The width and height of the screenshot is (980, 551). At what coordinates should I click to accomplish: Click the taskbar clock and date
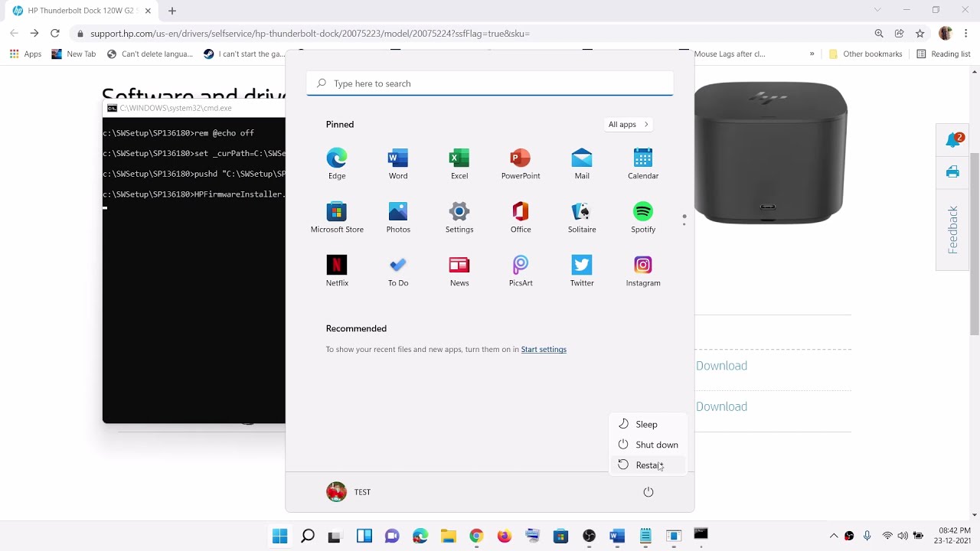(954, 536)
